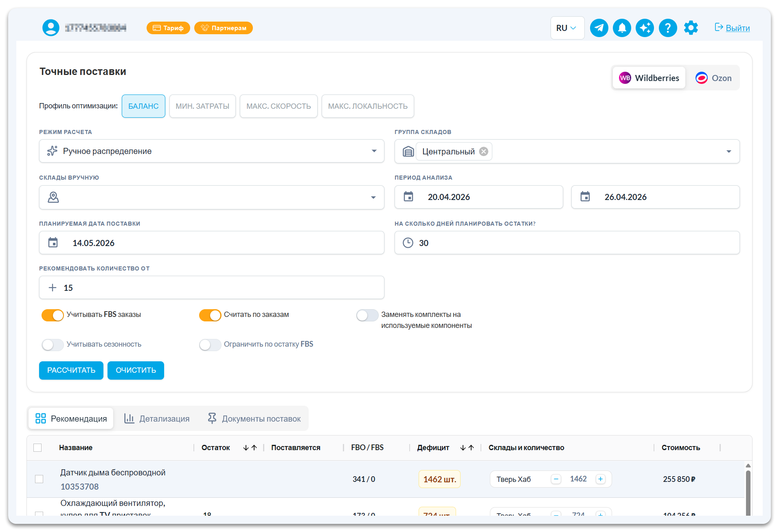Remove the Центральный warehouse group chip

[483, 152]
